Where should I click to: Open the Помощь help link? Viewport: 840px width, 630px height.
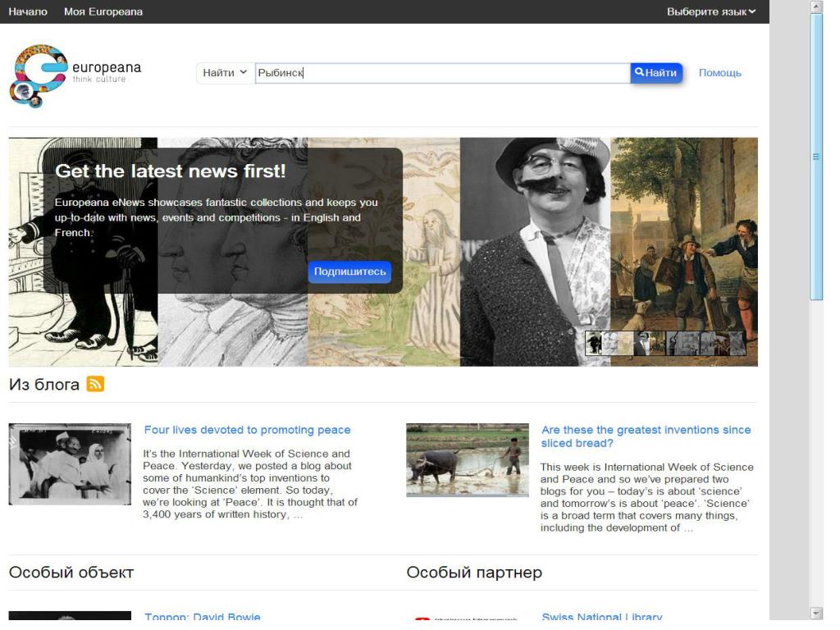[720, 73]
